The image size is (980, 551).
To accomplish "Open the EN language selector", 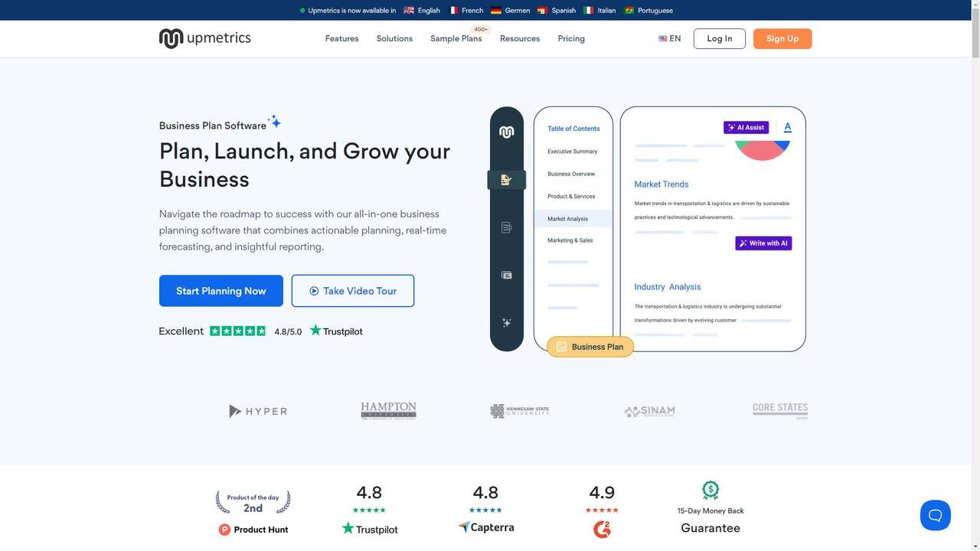I will (669, 38).
